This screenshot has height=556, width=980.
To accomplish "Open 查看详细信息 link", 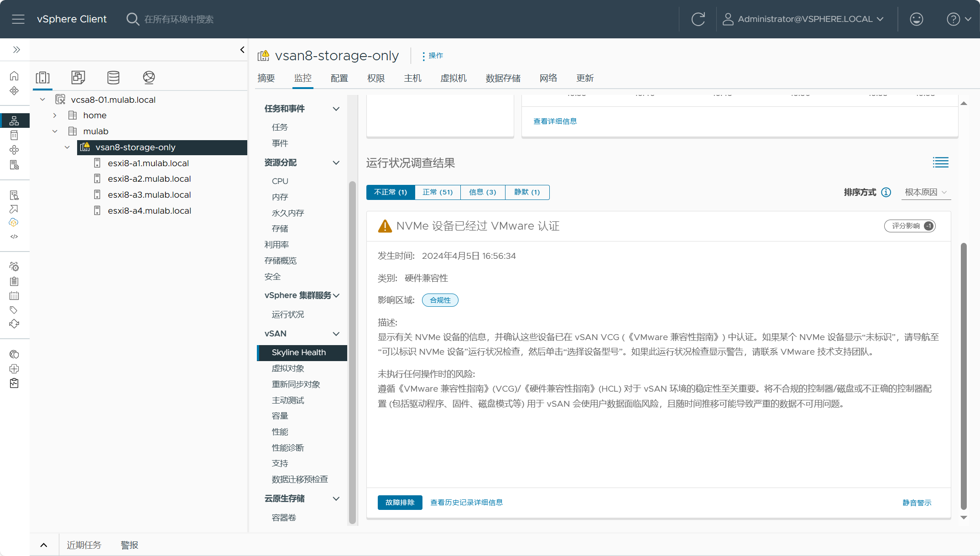I will click(555, 121).
